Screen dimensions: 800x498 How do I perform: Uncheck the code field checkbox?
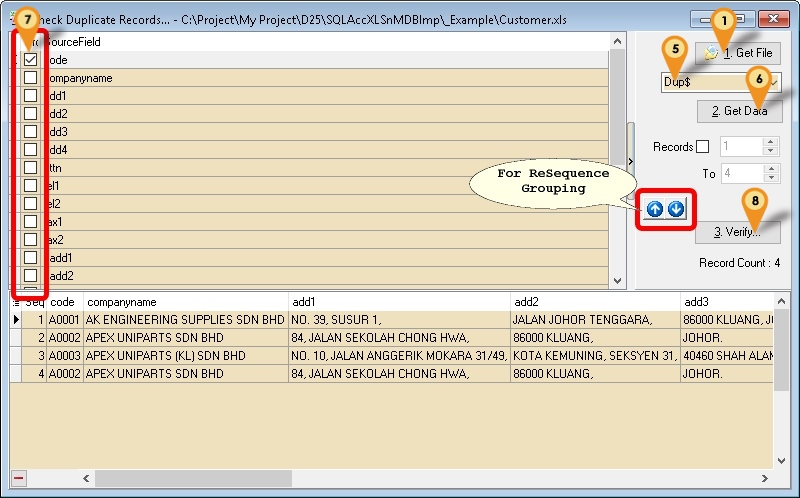click(30, 60)
